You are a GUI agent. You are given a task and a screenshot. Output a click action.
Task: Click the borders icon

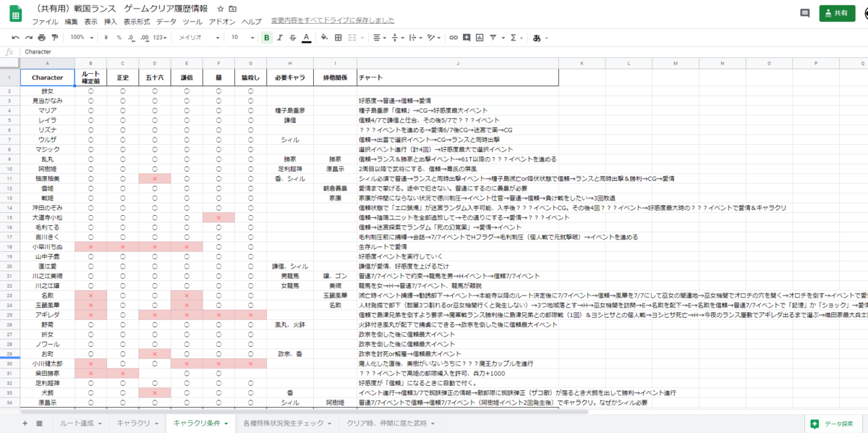point(338,38)
